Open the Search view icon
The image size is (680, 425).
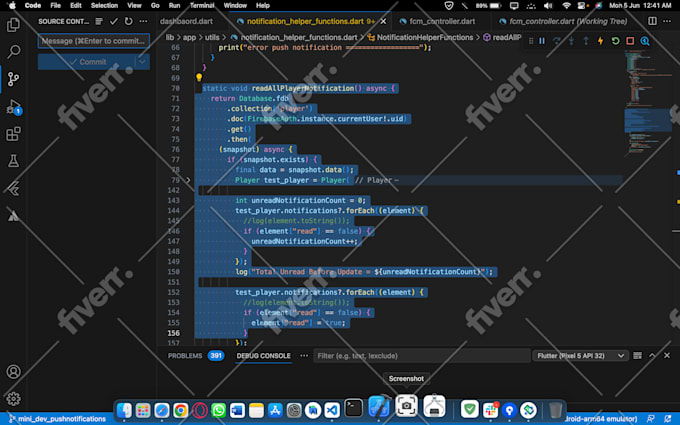13,52
